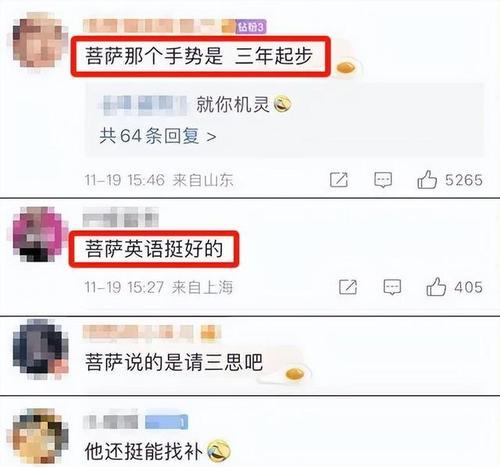This screenshot has width=500, height=467.
Task: Click the blue level badge of fourth commenter
Action: [167, 422]
